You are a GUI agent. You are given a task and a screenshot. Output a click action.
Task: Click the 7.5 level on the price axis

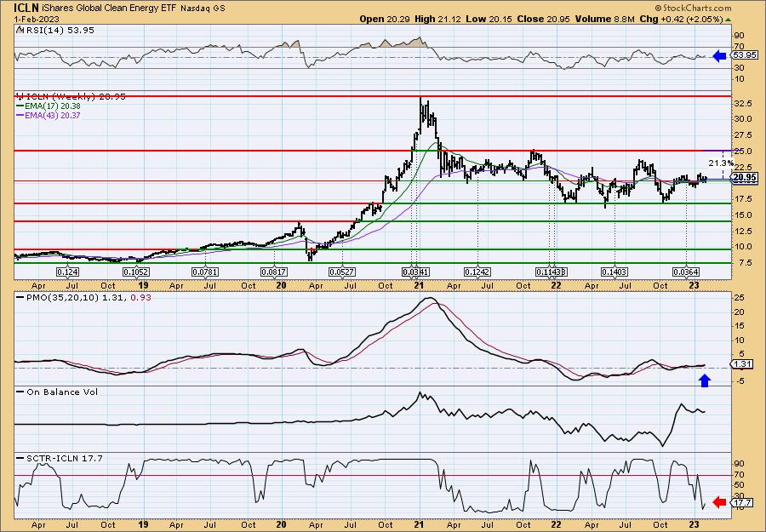coord(744,263)
